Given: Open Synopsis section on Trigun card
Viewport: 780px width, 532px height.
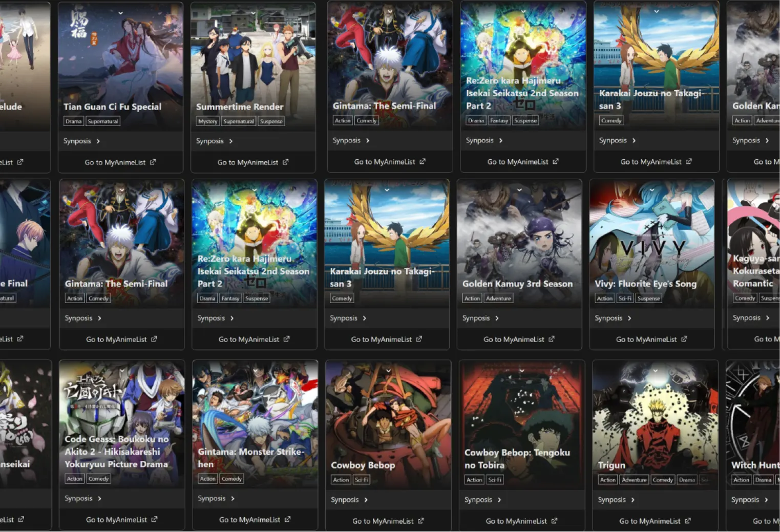Looking at the screenshot, I should click(x=616, y=500).
